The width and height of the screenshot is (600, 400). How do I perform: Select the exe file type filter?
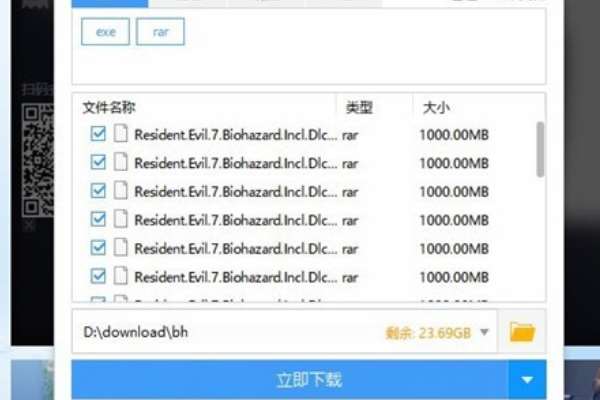pyautogui.click(x=105, y=31)
